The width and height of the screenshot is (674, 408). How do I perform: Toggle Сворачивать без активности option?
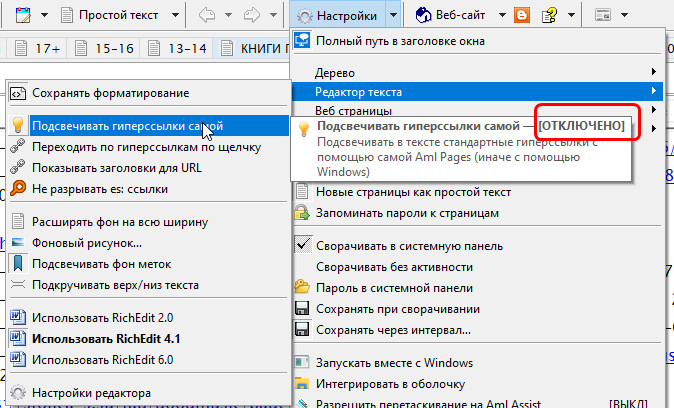pos(477,267)
